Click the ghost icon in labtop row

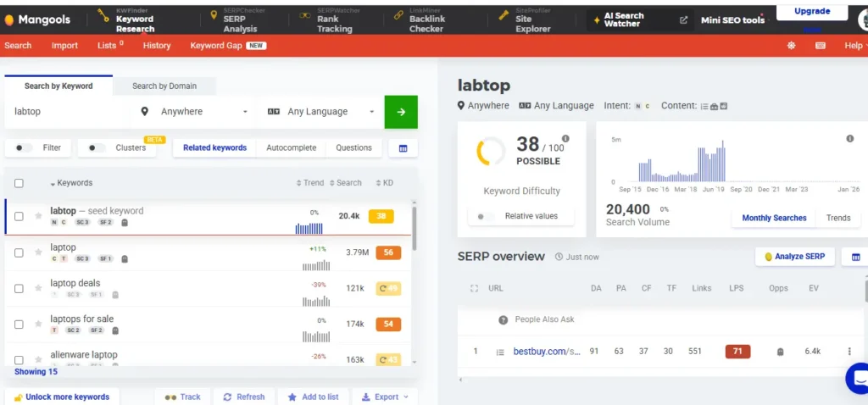point(125,223)
